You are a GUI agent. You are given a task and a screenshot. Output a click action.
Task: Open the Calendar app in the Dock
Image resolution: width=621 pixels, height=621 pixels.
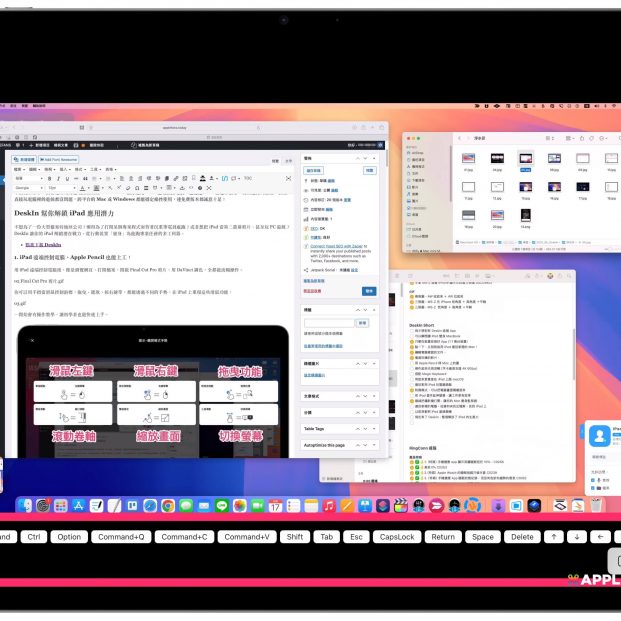point(274,508)
